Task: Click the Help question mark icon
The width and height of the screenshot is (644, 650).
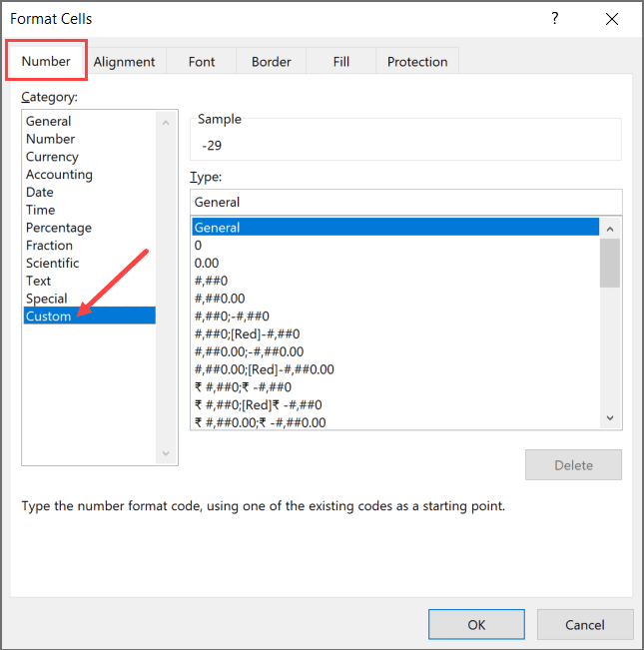Action: coord(555,18)
